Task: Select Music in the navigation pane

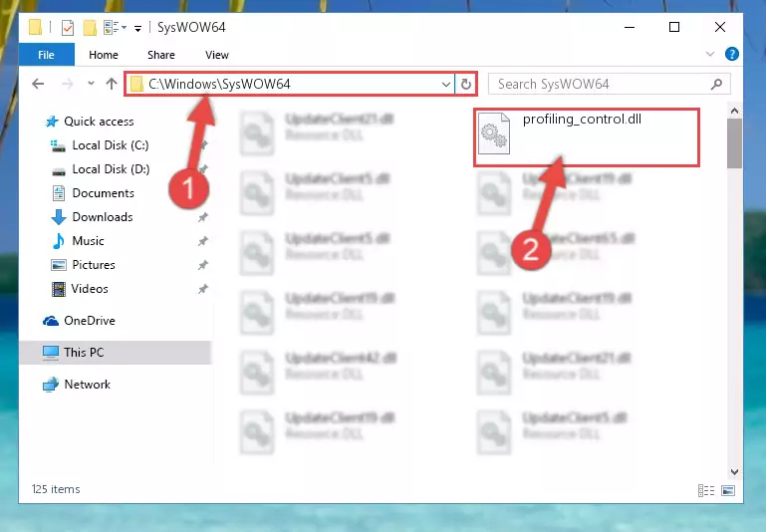Action: tap(88, 241)
